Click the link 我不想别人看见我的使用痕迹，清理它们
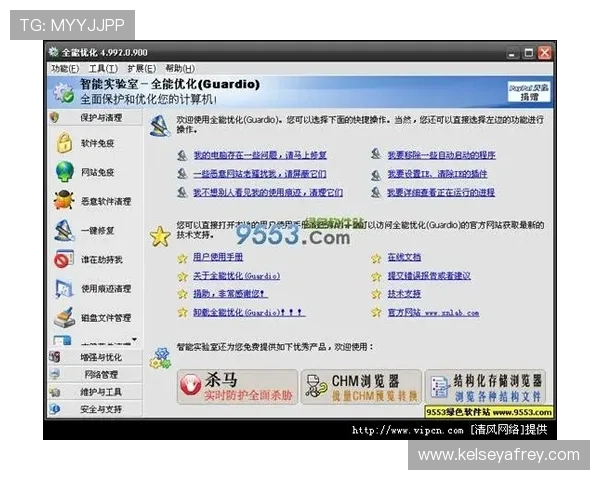 pos(268,192)
